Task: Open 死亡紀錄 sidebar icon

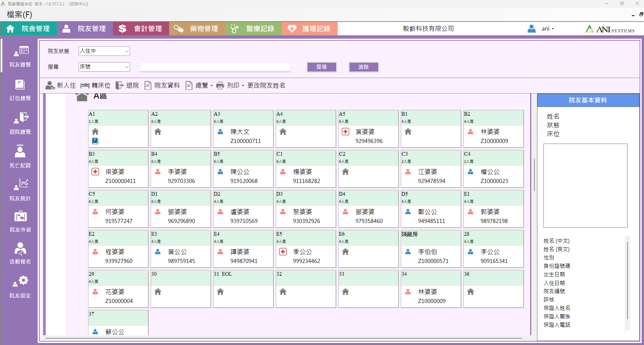Action: tap(20, 156)
